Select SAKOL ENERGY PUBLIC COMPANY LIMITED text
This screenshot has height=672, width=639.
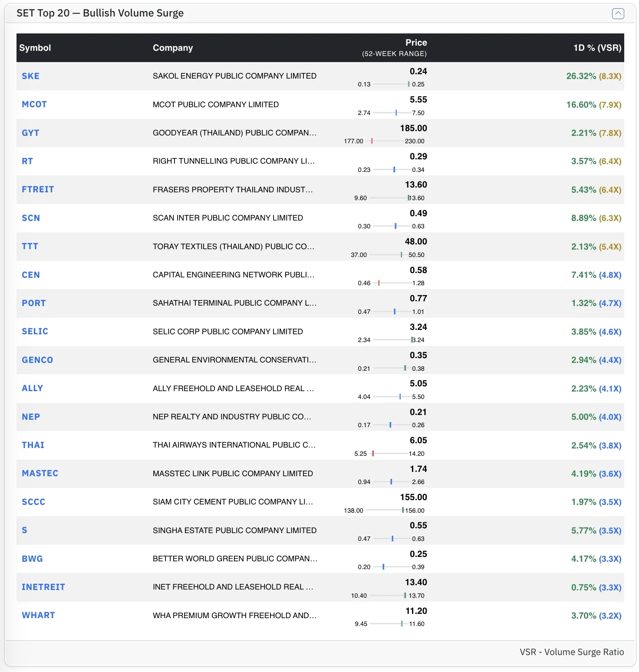point(234,76)
